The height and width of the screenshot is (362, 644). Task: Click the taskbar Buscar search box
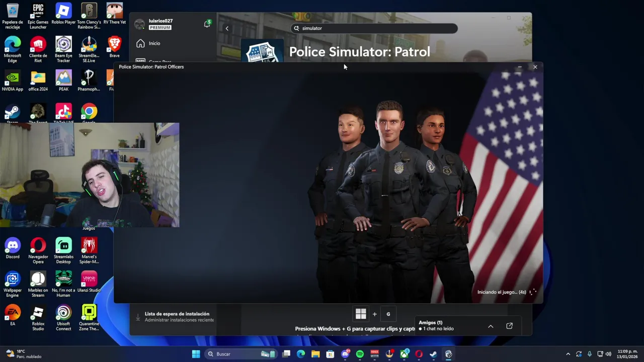click(240, 354)
